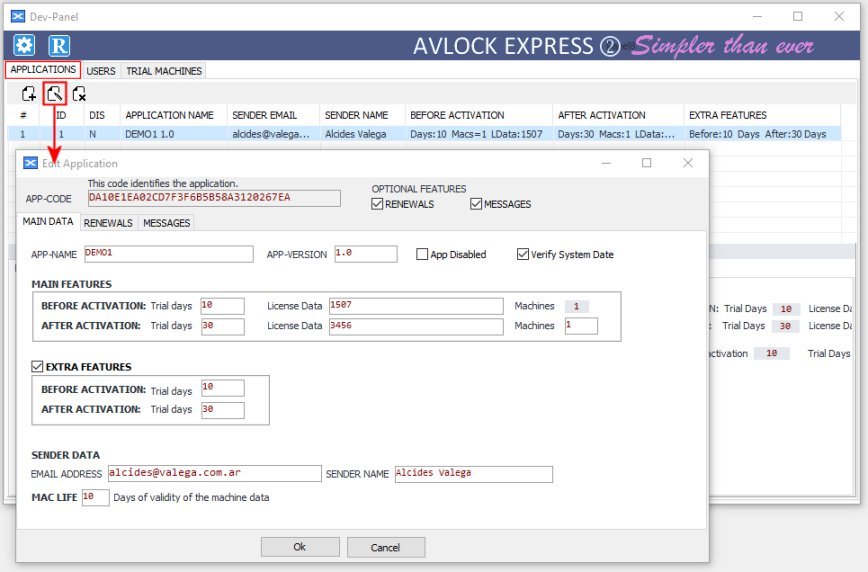
Task: Click the APP-CODE field
Action: [x=214, y=198]
